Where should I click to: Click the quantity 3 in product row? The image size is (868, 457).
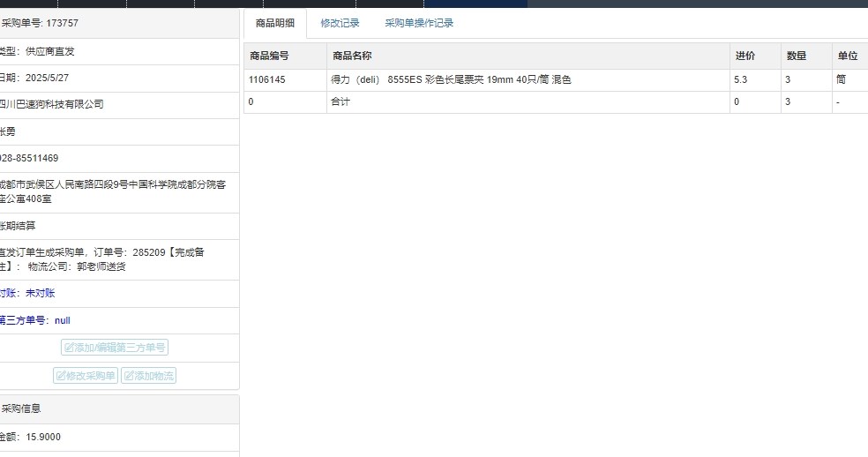click(788, 79)
